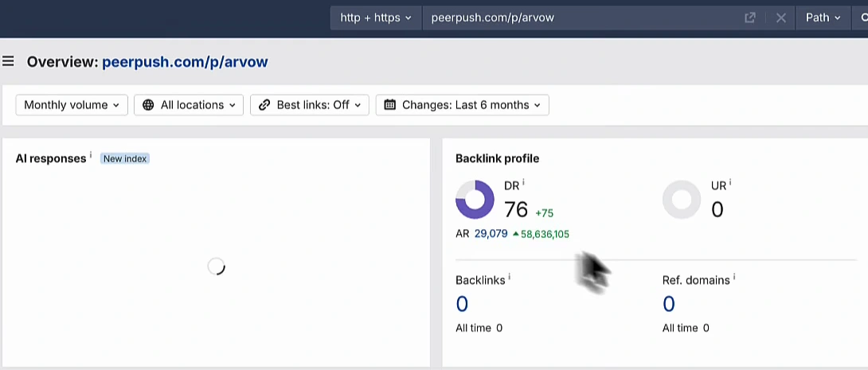Click the calendar icon in Changes filter
Viewport: 868px width, 370px height.
(389, 104)
